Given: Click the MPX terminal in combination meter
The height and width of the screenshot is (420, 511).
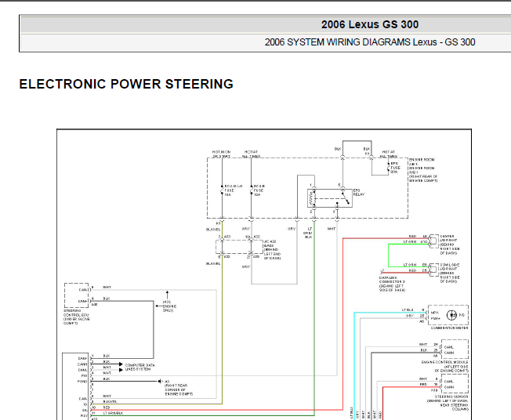Looking at the screenshot, I should coord(435,313).
